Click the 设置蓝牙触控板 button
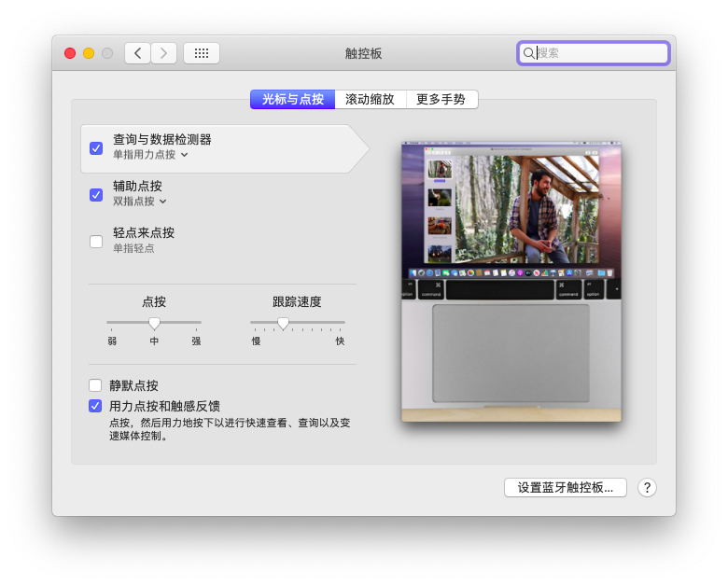This screenshot has height=585, width=728. click(x=566, y=487)
